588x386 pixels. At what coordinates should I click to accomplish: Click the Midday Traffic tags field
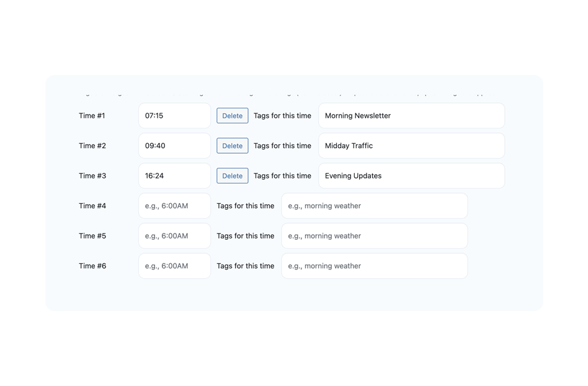click(x=411, y=146)
